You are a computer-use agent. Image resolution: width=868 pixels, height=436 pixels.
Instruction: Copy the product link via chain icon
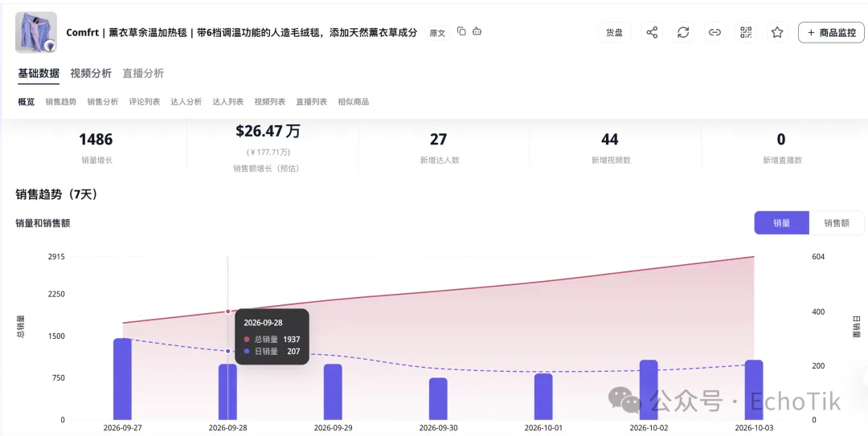[714, 33]
